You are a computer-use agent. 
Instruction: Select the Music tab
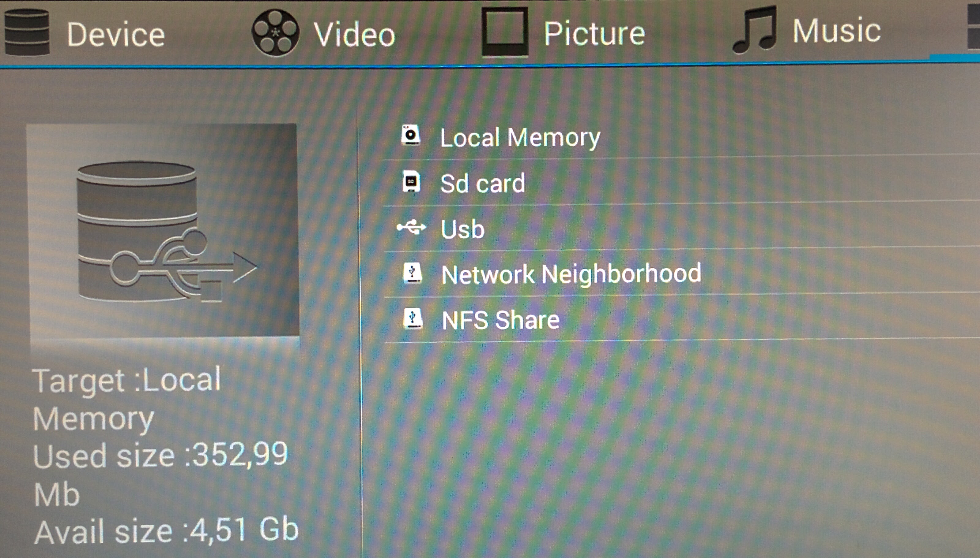point(806,30)
